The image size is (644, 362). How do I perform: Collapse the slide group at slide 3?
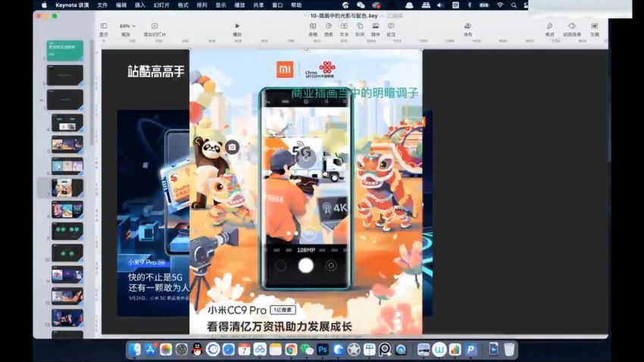42,100
